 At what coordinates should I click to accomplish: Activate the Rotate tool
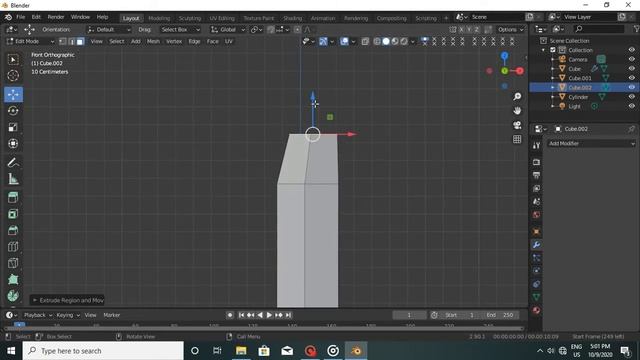[x=13, y=111]
